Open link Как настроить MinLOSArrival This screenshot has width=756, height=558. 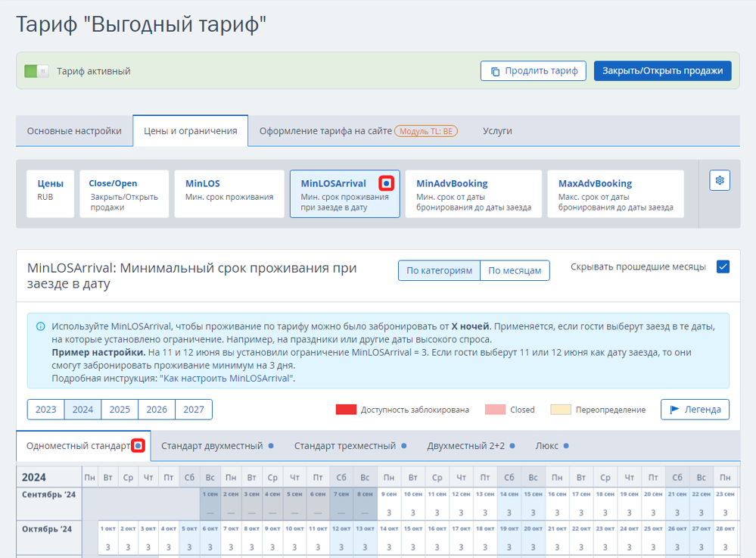coord(229,378)
